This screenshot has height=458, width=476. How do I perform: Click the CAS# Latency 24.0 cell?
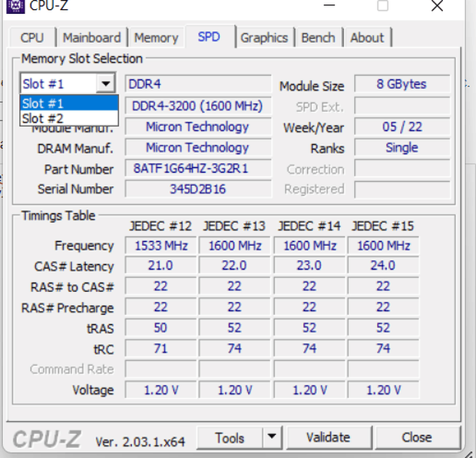(383, 266)
